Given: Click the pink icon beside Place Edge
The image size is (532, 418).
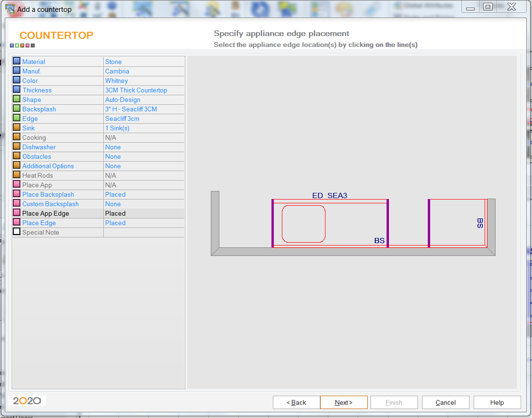Looking at the screenshot, I should point(17,222).
